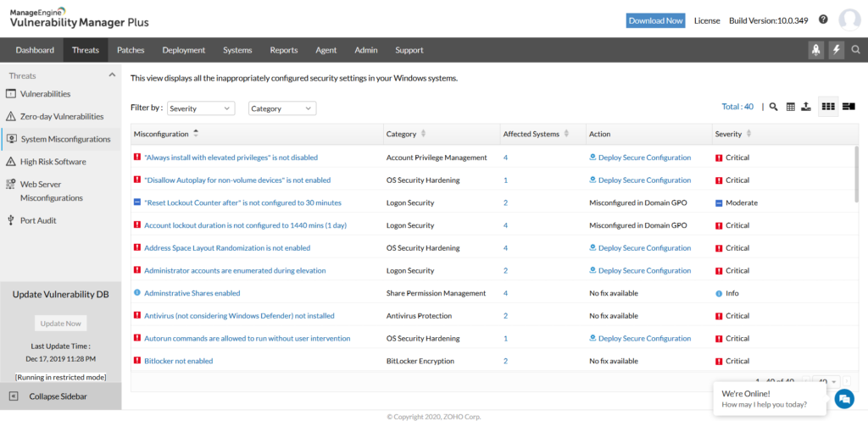
Task: Click the export icon above table
Action: 805,107
